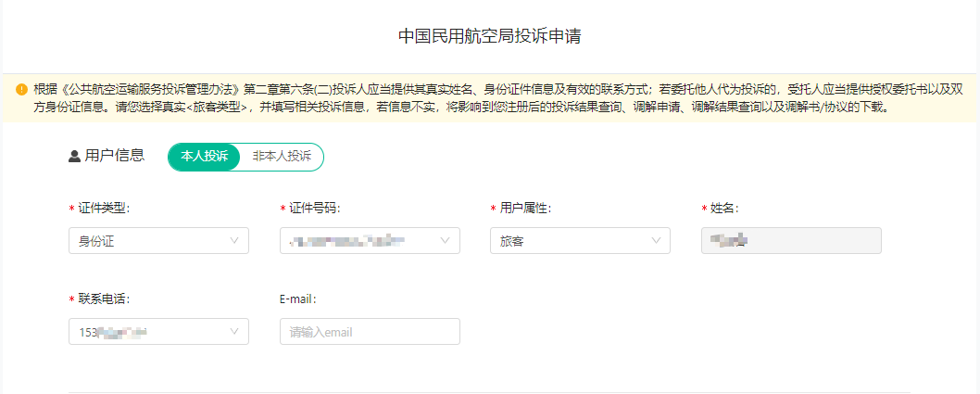Click the chevron arrow in the 用户属性 box
The height and width of the screenshot is (394, 980).
pos(656,241)
